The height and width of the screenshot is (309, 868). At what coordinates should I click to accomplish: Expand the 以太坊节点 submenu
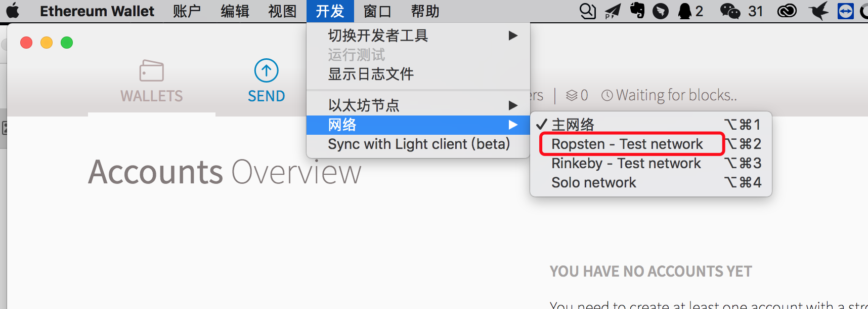[x=418, y=105]
